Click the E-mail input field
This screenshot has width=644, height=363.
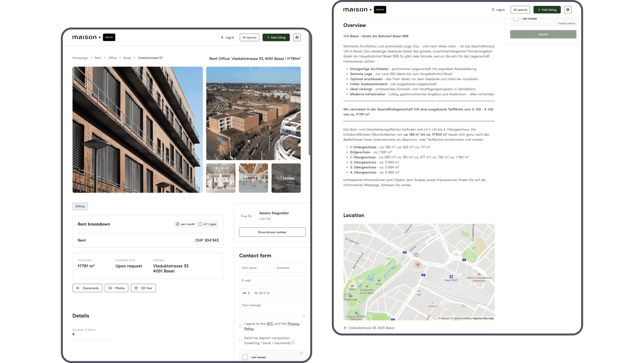[x=272, y=280]
